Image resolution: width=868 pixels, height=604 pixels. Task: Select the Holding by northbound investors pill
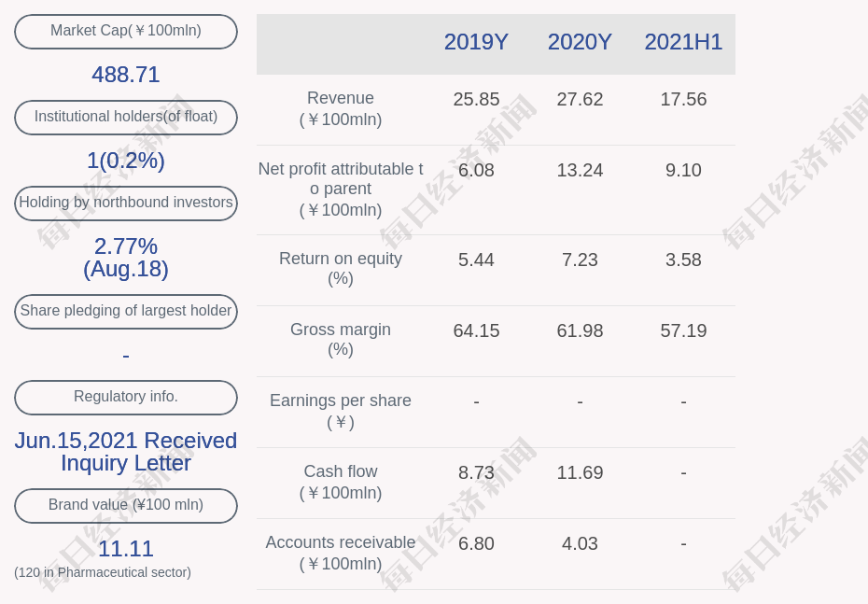(125, 203)
